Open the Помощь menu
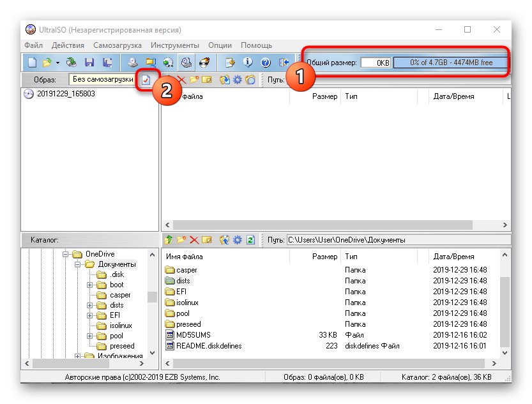The width and height of the screenshot is (532, 404). click(256, 45)
